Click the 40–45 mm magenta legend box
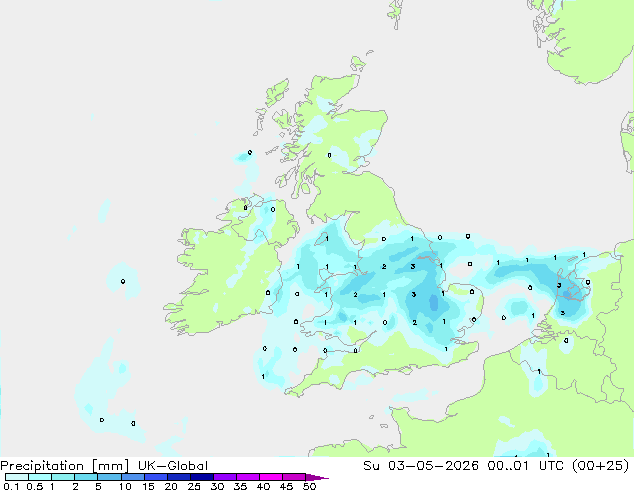 pyautogui.click(x=271, y=477)
